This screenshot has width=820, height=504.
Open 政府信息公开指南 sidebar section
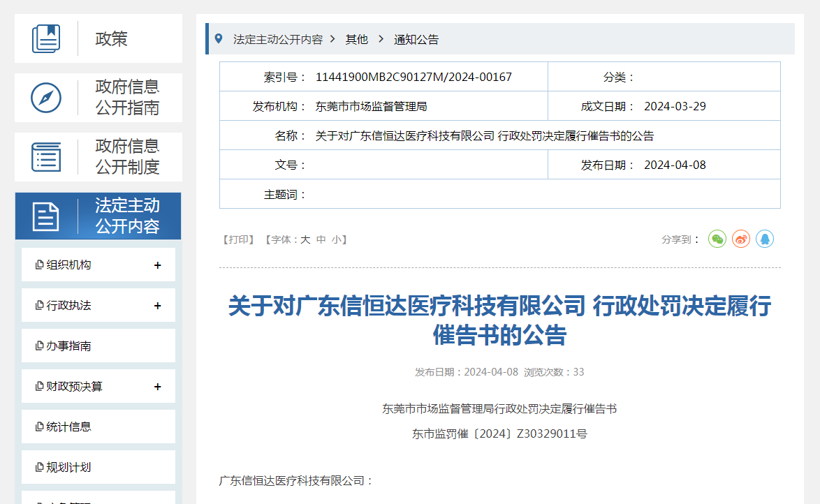[x=98, y=98]
